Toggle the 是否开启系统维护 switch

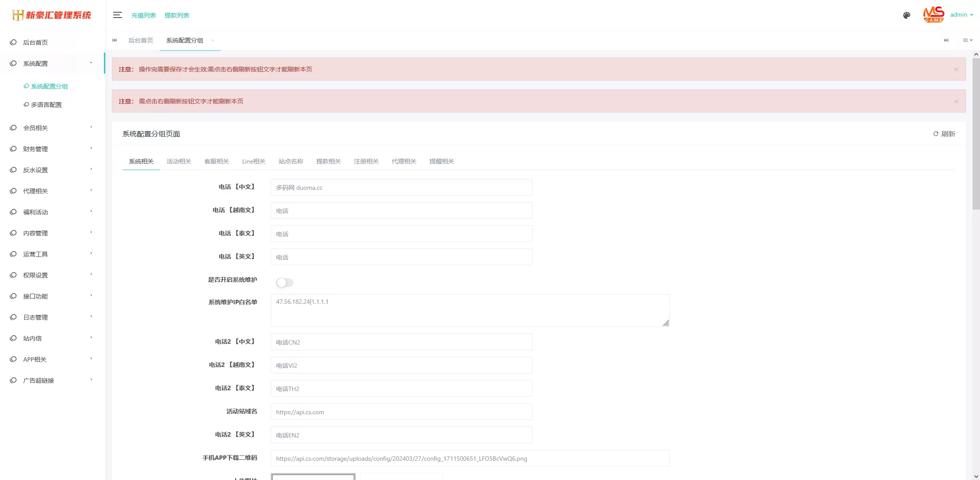tap(284, 283)
